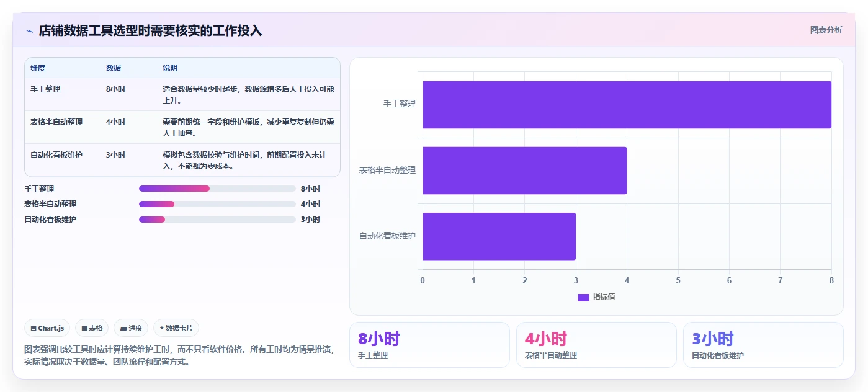
Task: Click the 维度 column header
Action: pos(38,68)
